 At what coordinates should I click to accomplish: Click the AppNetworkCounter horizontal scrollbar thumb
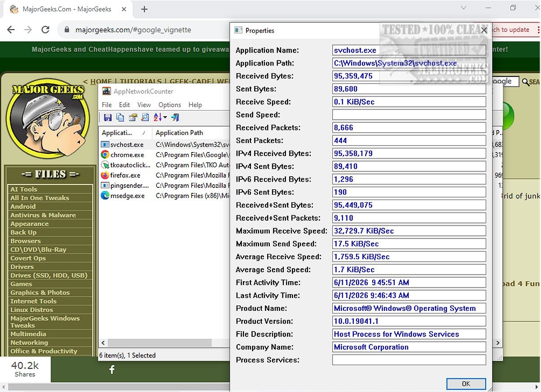tap(159, 343)
